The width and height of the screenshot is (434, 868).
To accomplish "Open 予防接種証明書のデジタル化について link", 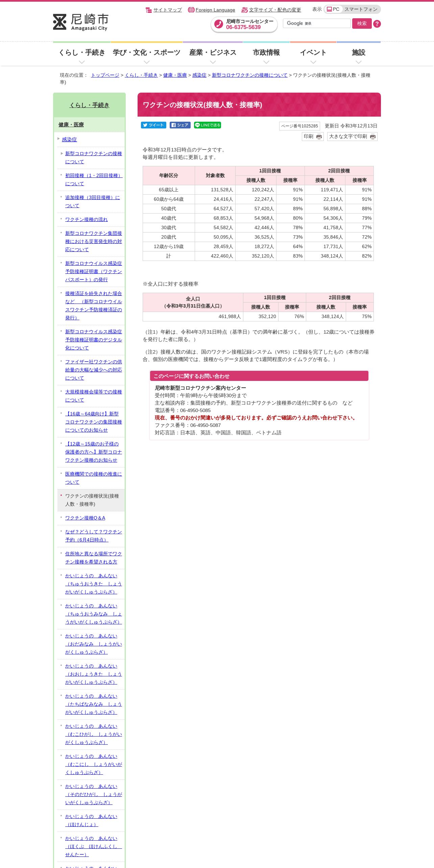I will 93,340.
